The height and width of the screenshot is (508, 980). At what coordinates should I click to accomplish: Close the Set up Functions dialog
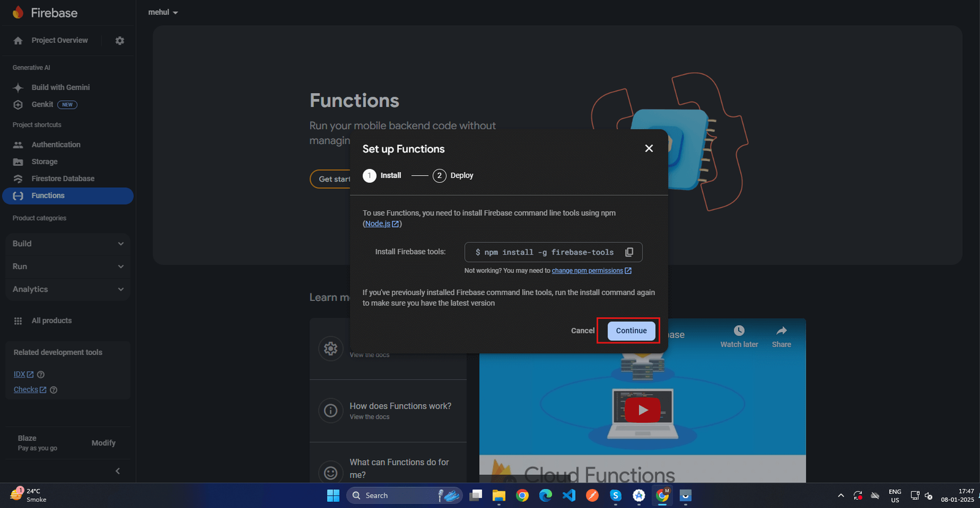pos(649,149)
